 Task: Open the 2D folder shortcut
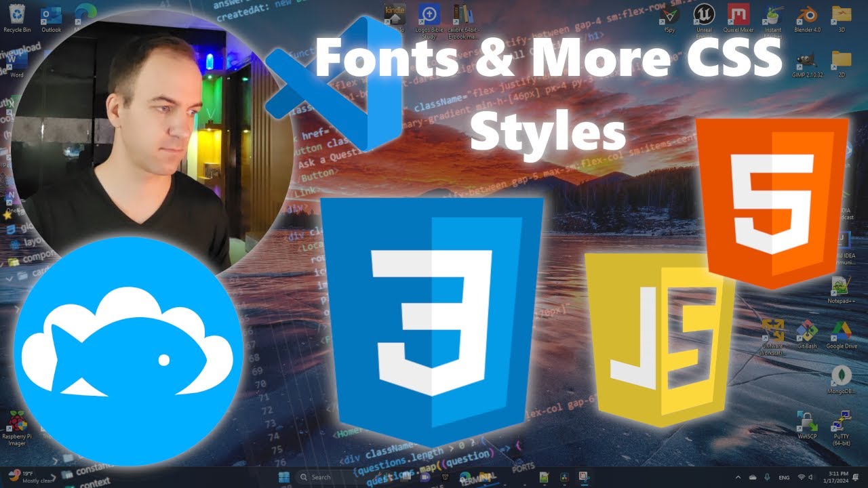[x=842, y=65]
